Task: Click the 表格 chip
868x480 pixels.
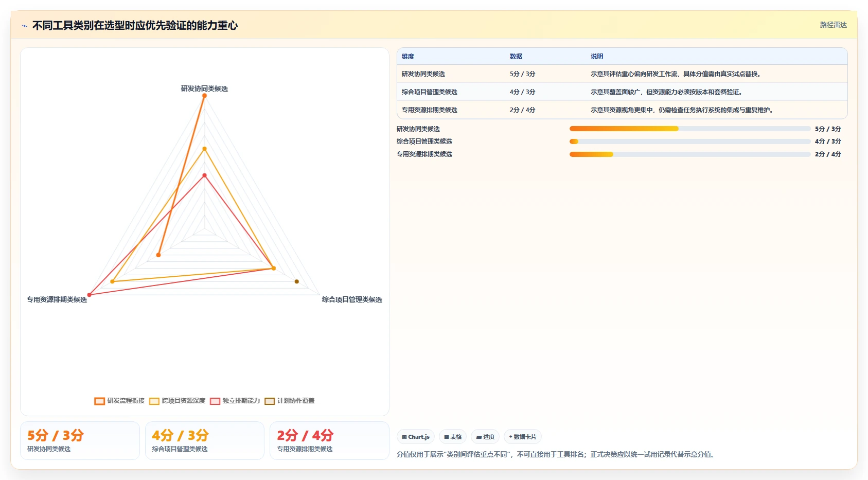Action: pyautogui.click(x=453, y=437)
